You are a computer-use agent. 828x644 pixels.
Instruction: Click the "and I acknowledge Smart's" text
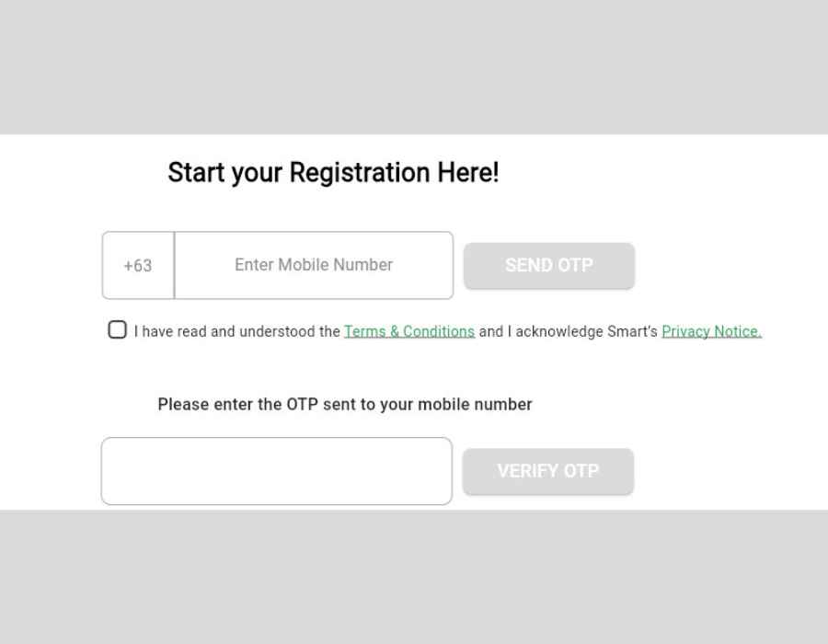(568, 331)
